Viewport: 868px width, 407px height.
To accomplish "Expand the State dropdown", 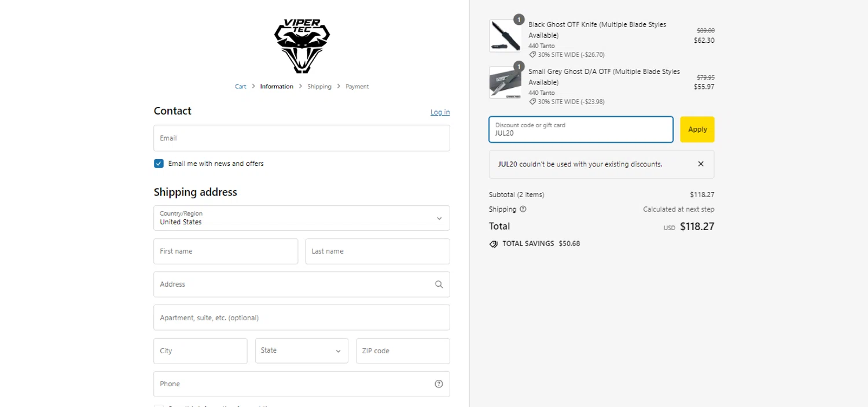I will pyautogui.click(x=301, y=351).
